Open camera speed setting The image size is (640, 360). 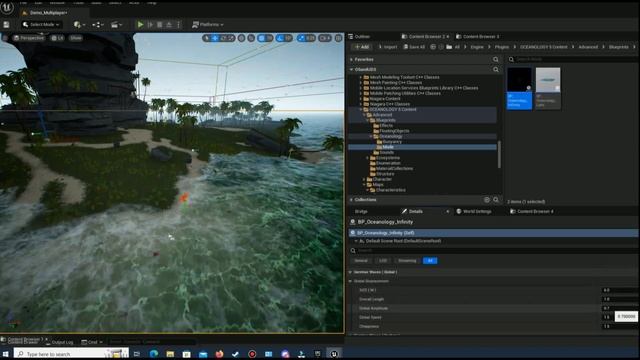click(325, 38)
